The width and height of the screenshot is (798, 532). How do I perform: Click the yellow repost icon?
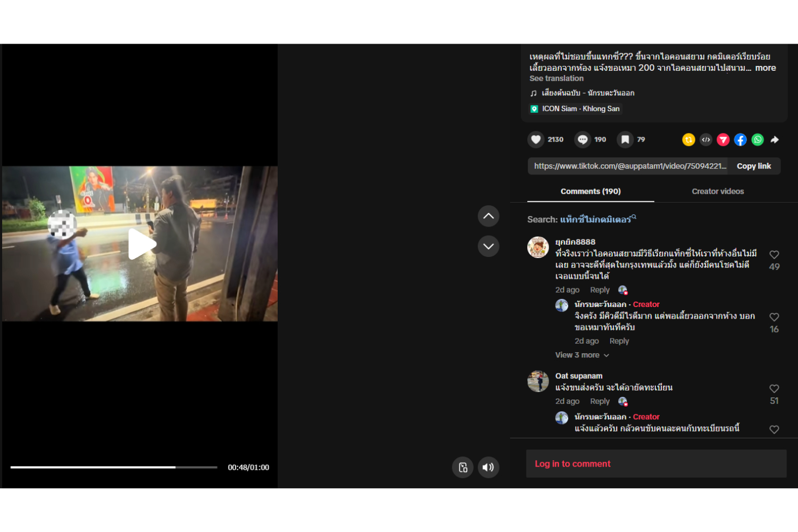(688, 139)
